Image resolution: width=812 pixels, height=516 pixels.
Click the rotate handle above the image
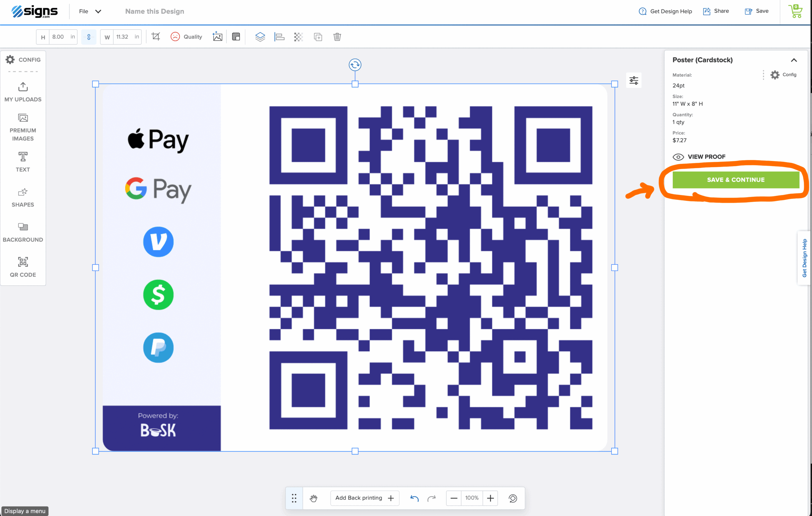[355, 65]
